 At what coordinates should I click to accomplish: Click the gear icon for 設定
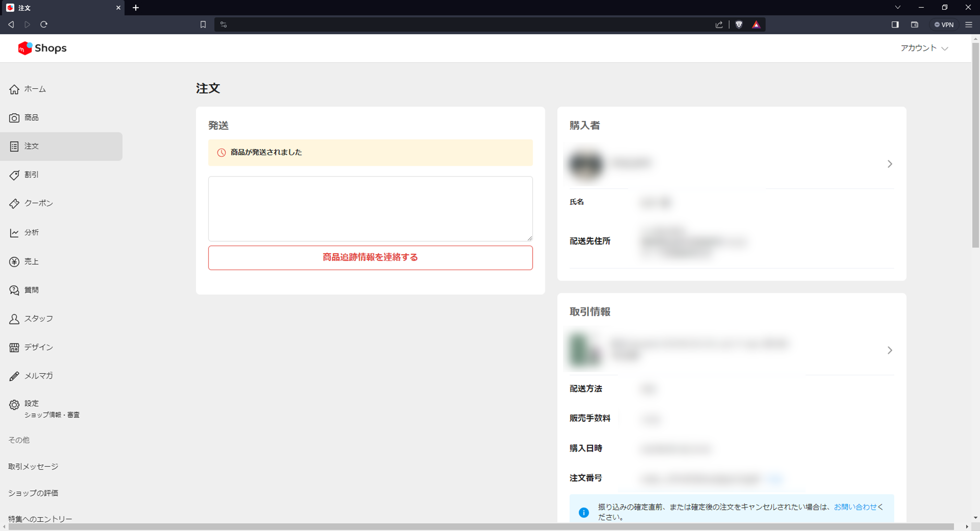14,405
